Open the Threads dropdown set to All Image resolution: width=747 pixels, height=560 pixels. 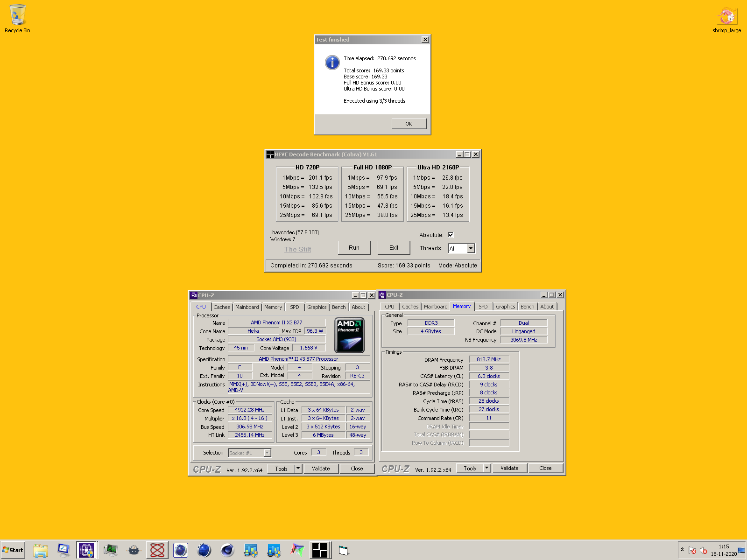point(461,248)
